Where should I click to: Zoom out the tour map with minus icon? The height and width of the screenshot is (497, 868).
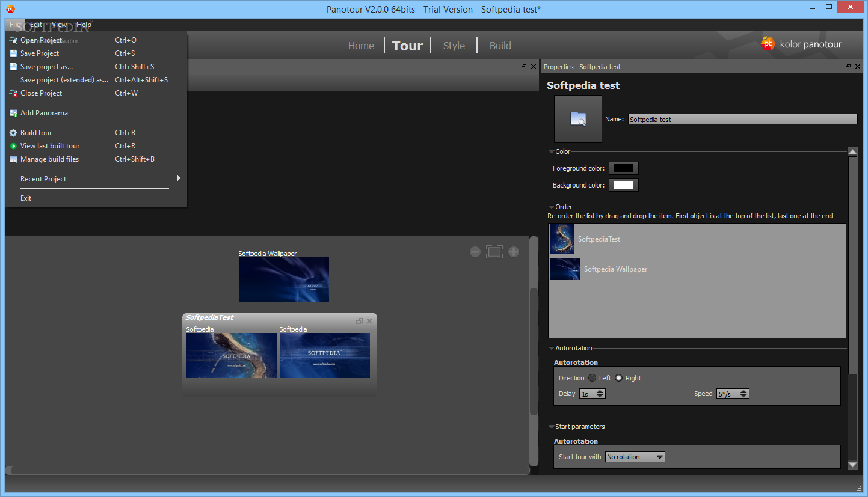(x=475, y=252)
